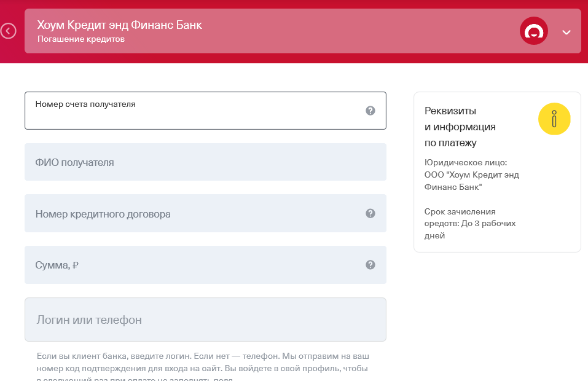Open help for Номер кредитного договора
The height and width of the screenshot is (381, 588).
(x=370, y=213)
